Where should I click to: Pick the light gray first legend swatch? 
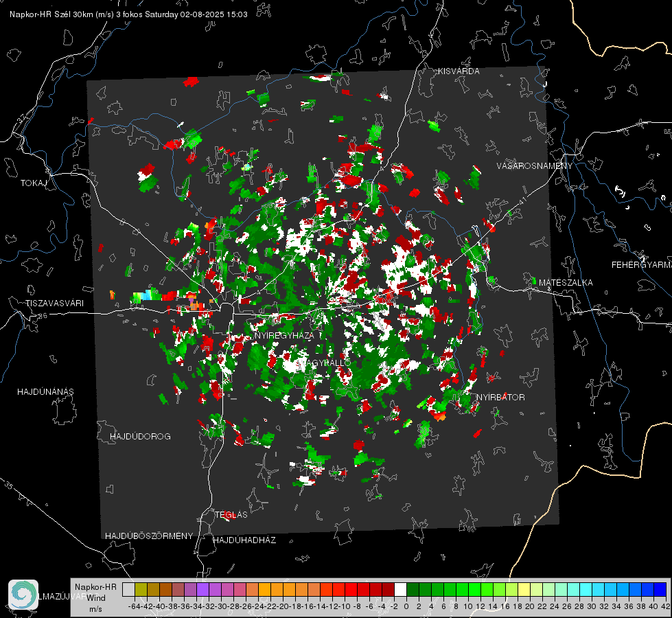tap(128, 589)
